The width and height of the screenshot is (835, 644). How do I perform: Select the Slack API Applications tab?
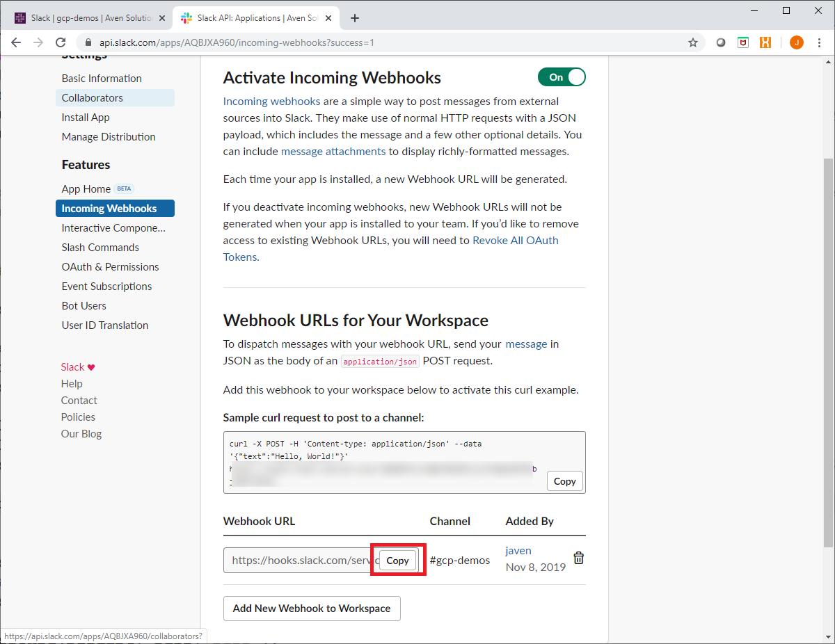tap(256, 18)
